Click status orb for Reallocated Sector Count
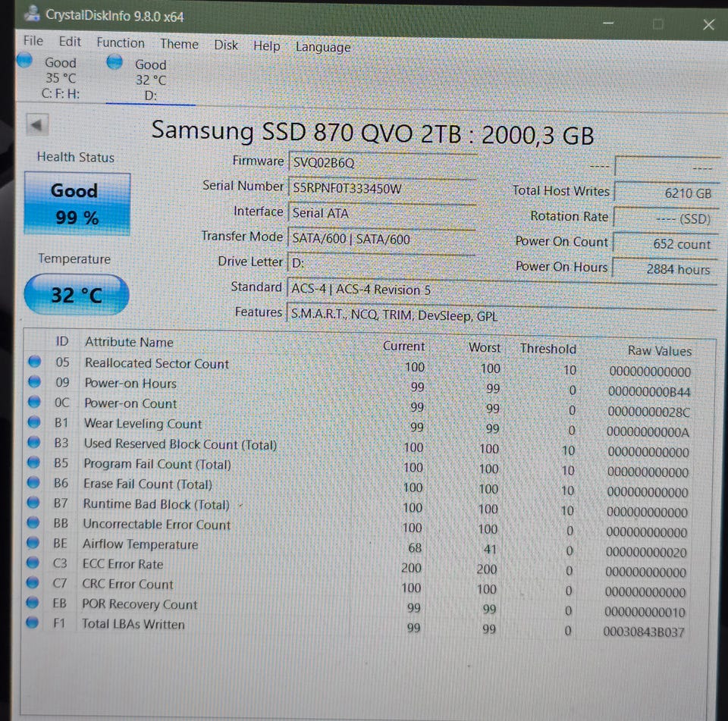The height and width of the screenshot is (721, 728). coord(34,361)
